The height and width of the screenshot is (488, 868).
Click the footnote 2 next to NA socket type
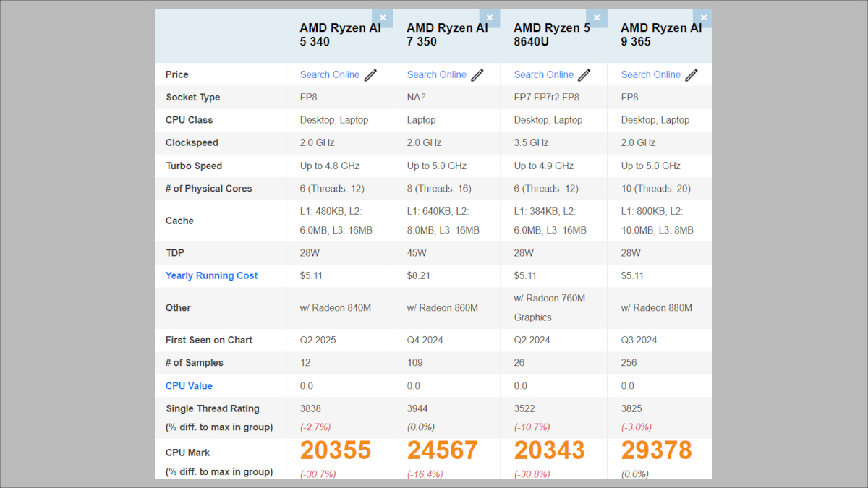point(424,95)
